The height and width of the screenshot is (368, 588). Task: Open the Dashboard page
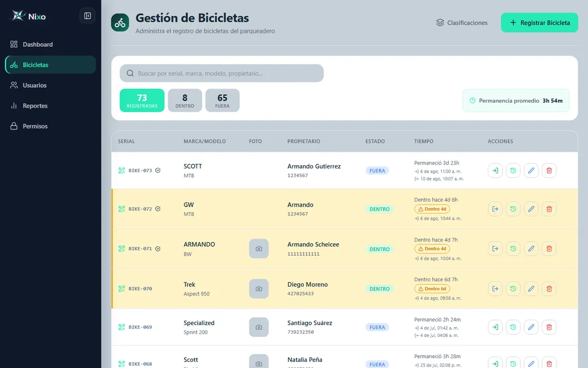pyautogui.click(x=50, y=44)
